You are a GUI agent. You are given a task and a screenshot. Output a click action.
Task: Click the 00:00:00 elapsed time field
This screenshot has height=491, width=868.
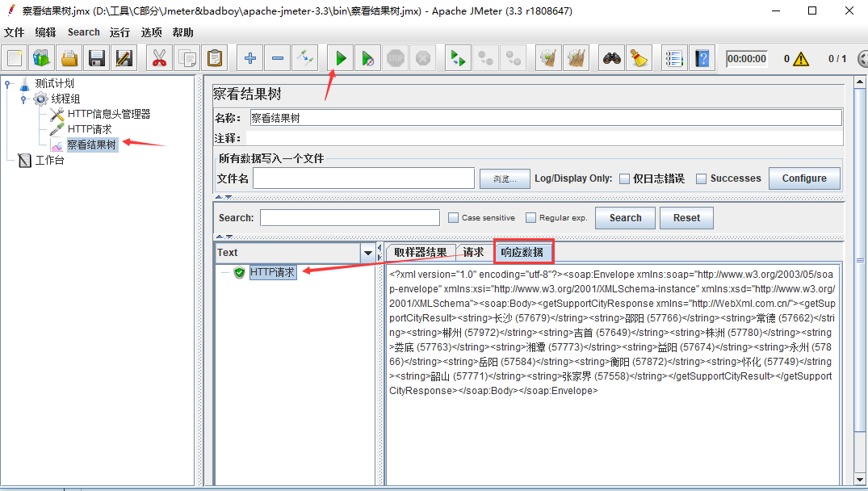pos(747,59)
